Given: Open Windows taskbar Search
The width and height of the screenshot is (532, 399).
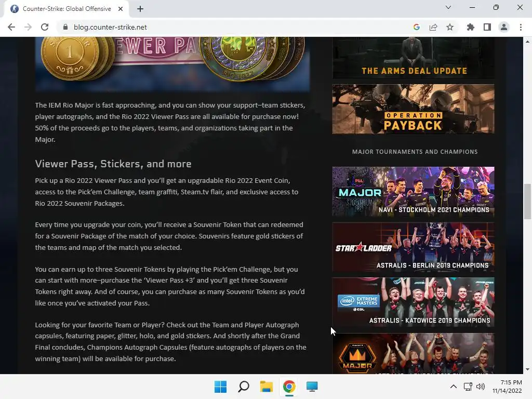Looking at the screenshot, I should (244, 387).
